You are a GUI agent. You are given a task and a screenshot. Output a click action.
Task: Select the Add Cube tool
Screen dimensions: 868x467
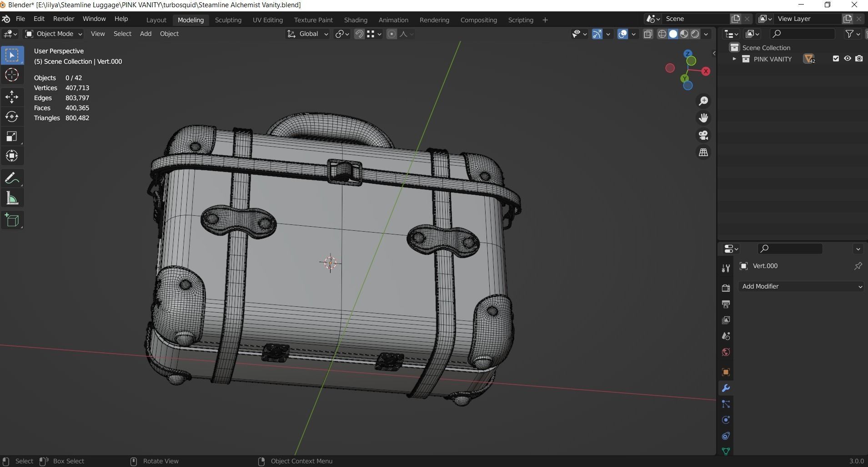[12, 220]
